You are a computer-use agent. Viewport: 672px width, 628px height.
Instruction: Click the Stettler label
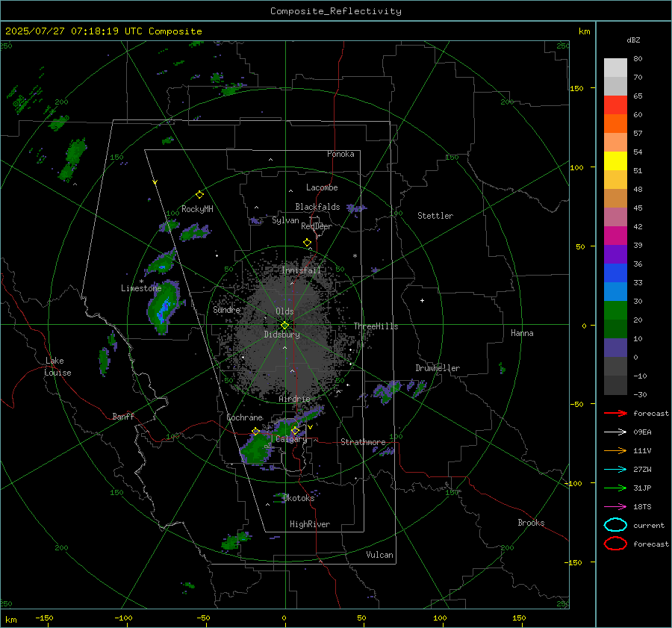pyautogui.click(x=435, y=216)
